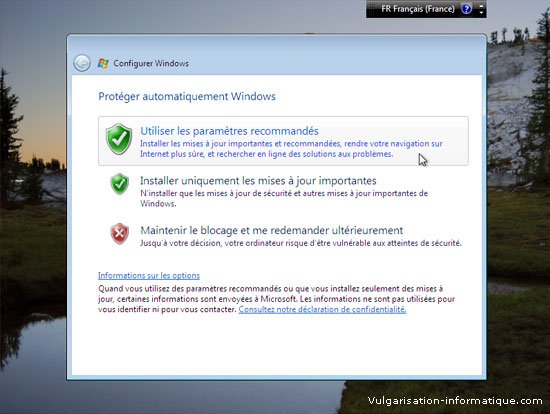Click the Windows flag logo icon
The width and height of the screenshot is (550, 414).
103,64
